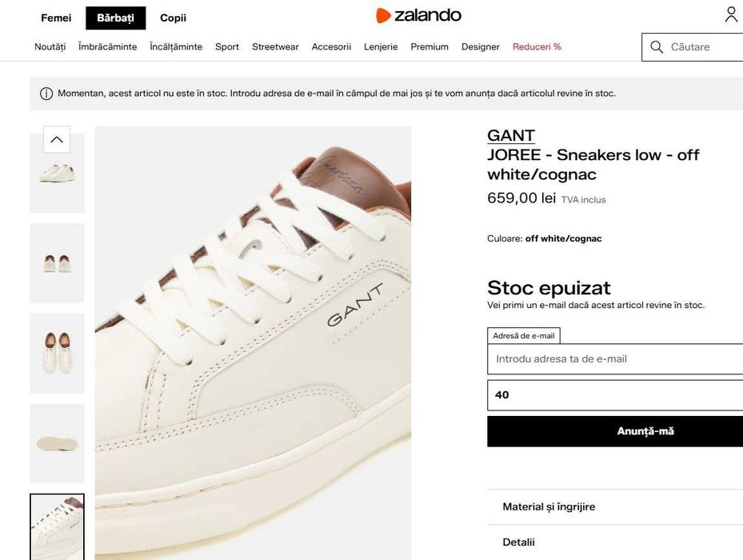Screen dimensions: 743x560
Task: Click the Zalando logo
Action: (x=418, y=15)
